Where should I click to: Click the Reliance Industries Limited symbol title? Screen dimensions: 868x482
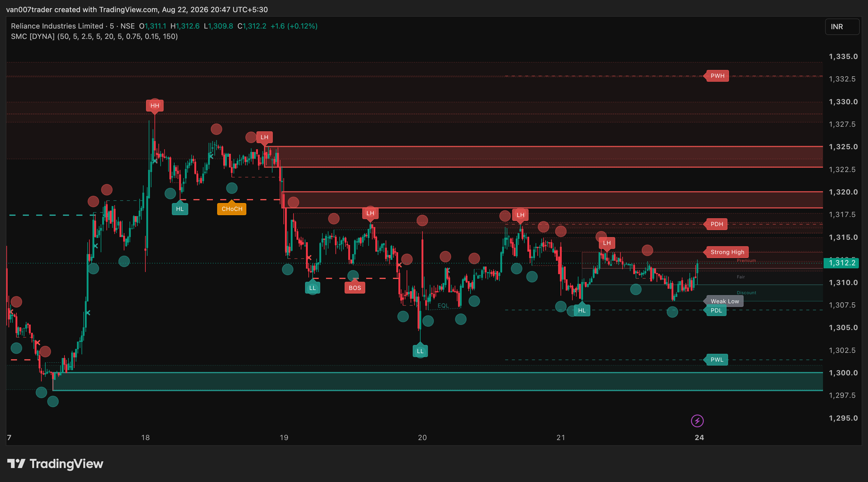coord(57,26)
